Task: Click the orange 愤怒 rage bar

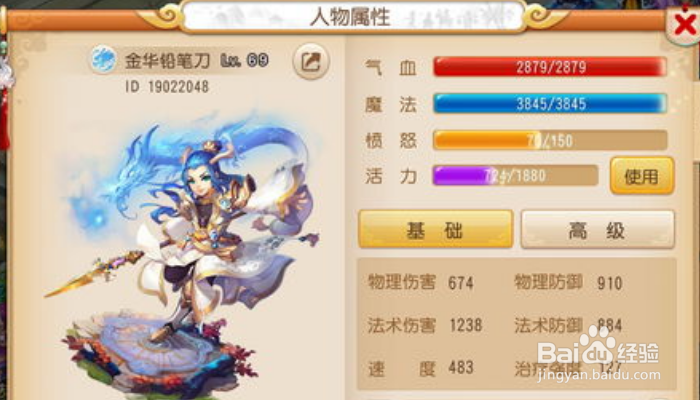Action: (x=550, y=140)
